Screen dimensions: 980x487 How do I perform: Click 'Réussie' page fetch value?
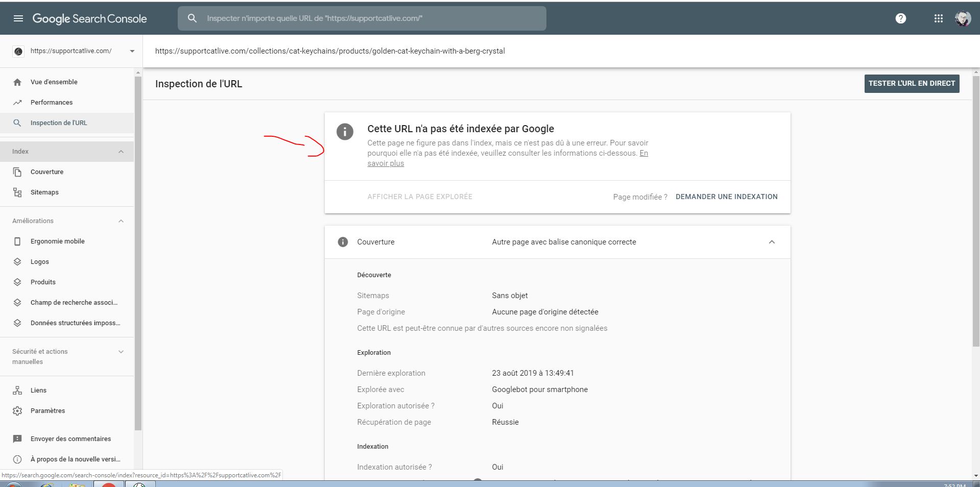click(505, 422)
